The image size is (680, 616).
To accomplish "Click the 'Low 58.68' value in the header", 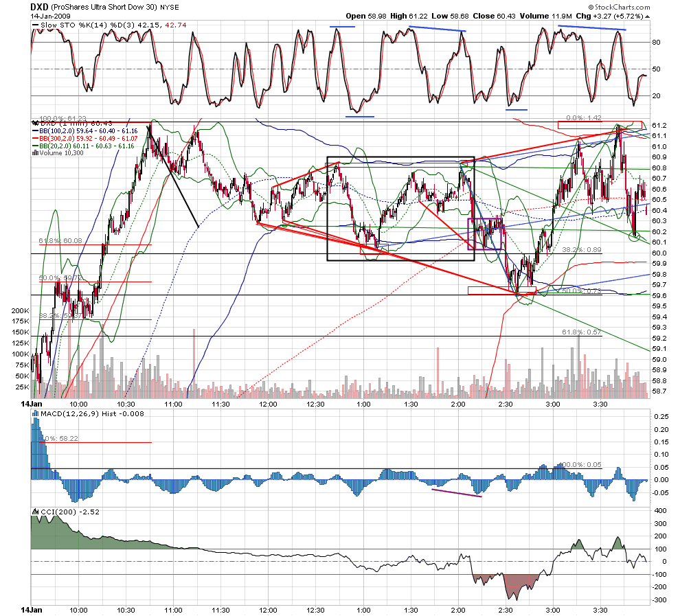I will click(450, 16).
